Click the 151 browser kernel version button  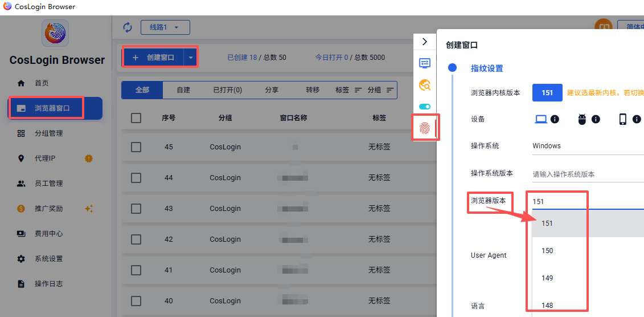click(547, 93)
